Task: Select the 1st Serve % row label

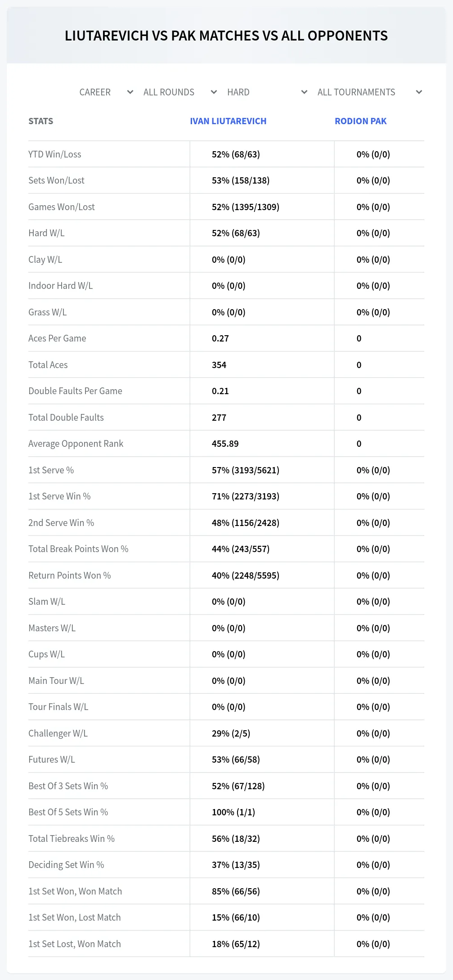Action: 51,470
